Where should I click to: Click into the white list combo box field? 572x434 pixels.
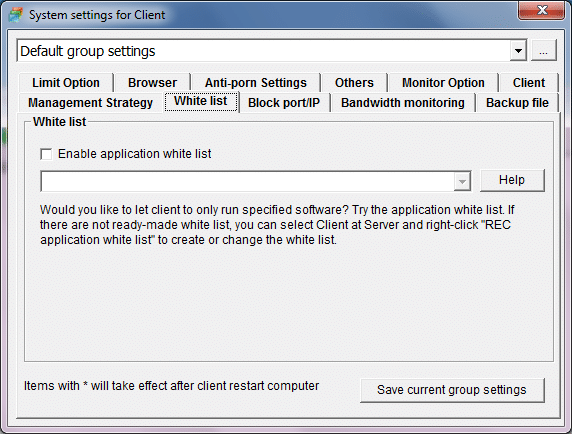pyautogui.click(x=247, y=181)
